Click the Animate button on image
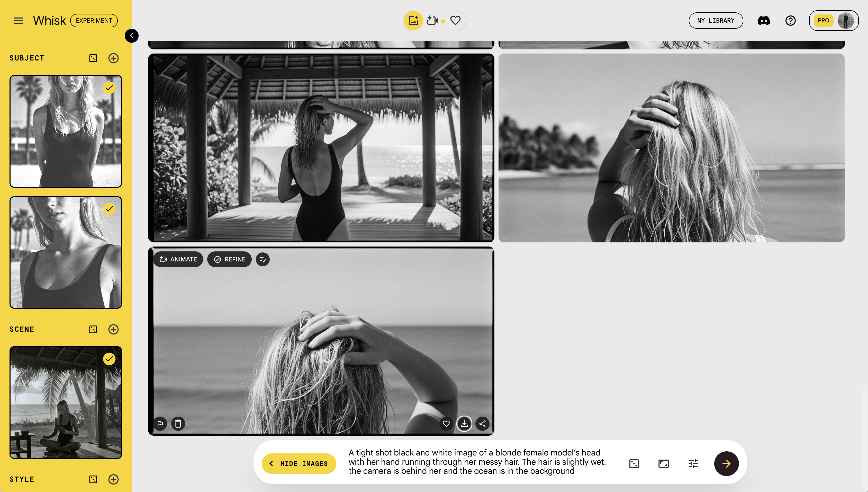Viewport: 868px width, 492px height. click(178, 259)
